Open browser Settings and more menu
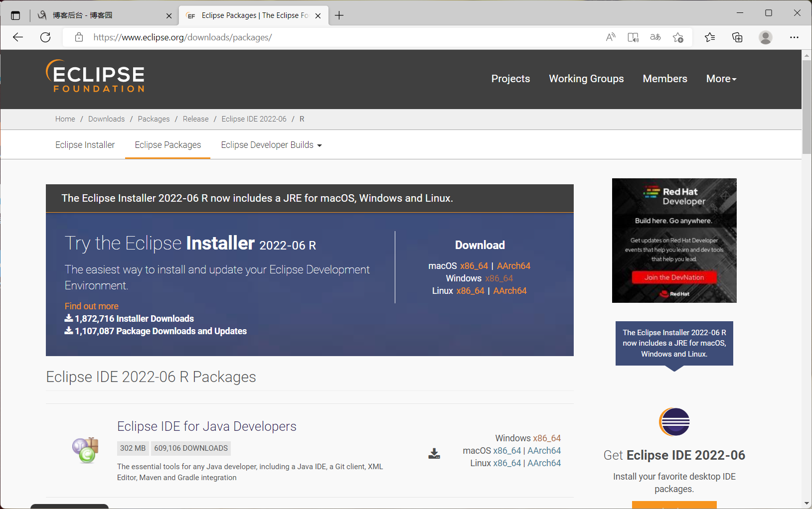Viewport: 812px width, 509px height. 794,37
